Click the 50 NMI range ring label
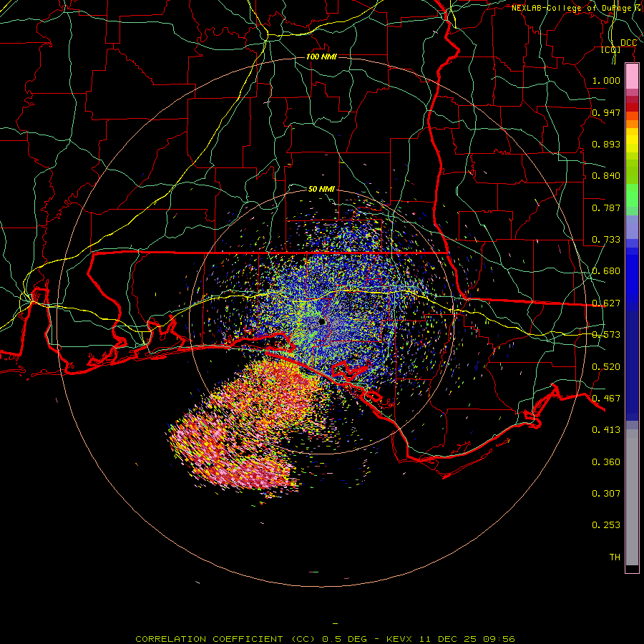 click(x=321, y=189)
